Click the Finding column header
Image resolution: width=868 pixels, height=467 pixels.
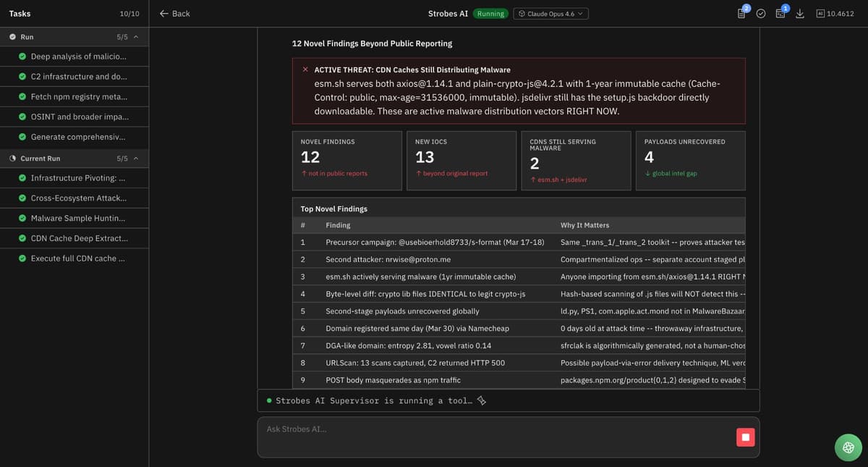pos(338,225)
